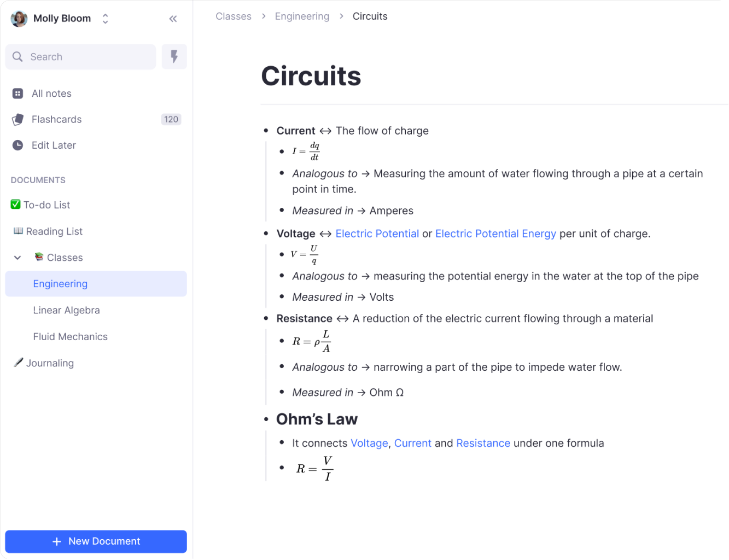The width and height of the screenshot is (729, 560).
Task: Follow the Electric Potential Energy link
Action: click(x=495, y=234)
